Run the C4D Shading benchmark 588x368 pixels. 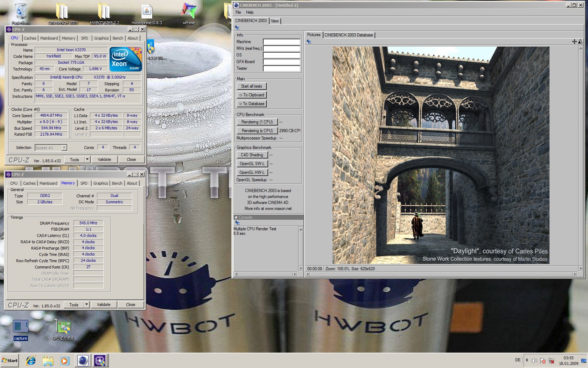pyautogui.click(x=252, y=155)
